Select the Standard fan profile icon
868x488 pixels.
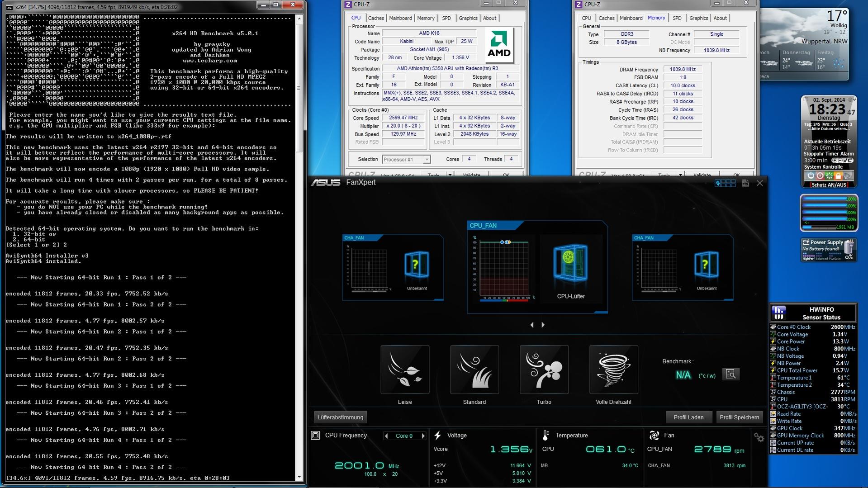point(474,370)
